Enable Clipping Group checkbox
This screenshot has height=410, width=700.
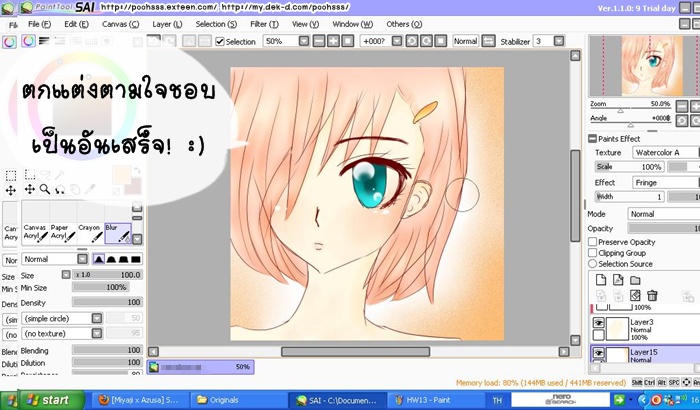click(592, 253)
